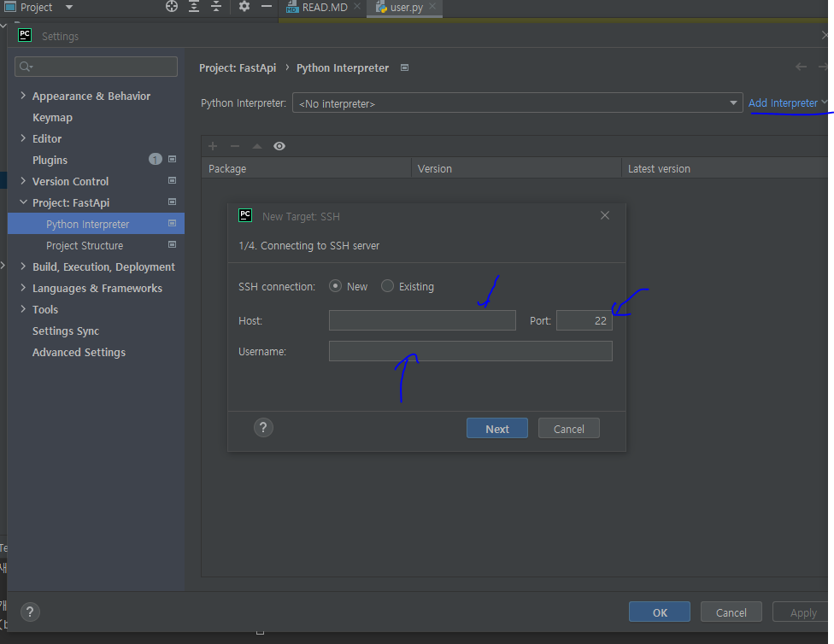Click the PyCharm logo in Settings title

[x=25, y=35]
